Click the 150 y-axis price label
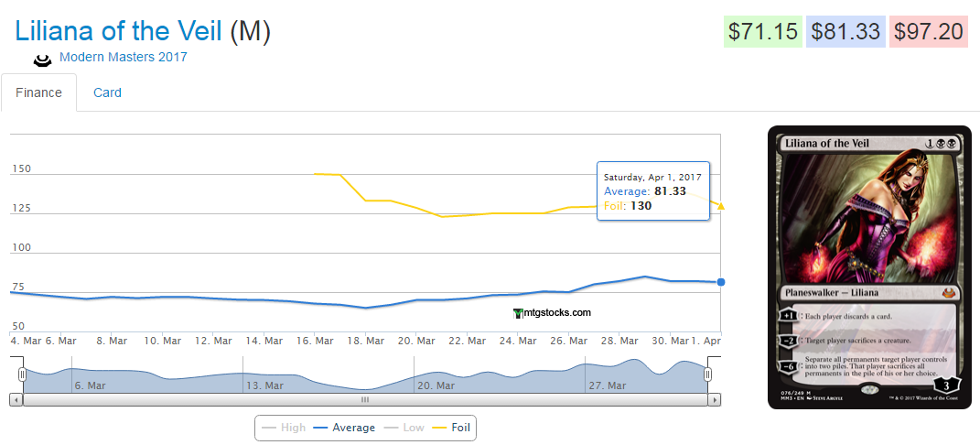Viewport: 980px width, 445px height. tap(21, 168)
